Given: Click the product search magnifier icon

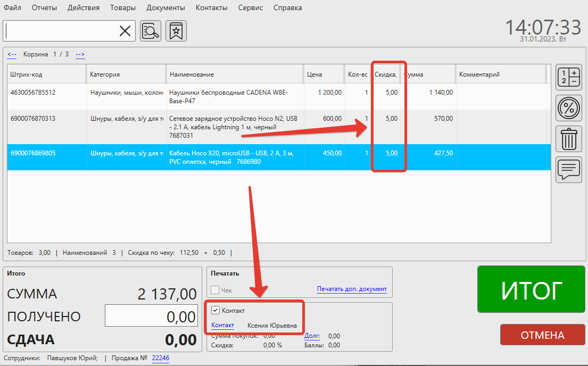Looking at the screenshot, I should 151,31.
